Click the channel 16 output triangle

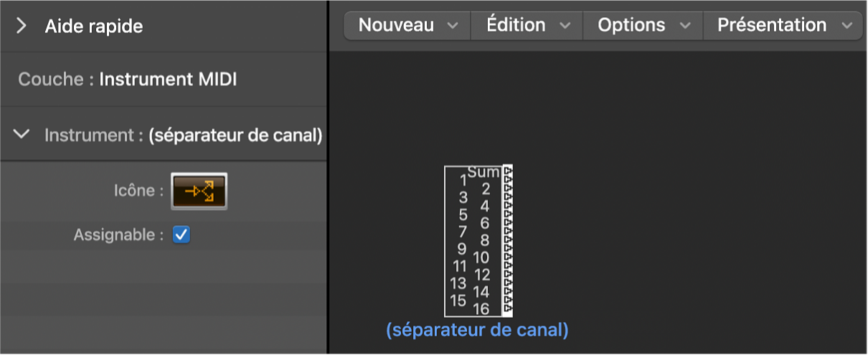[x=509, y=309]
